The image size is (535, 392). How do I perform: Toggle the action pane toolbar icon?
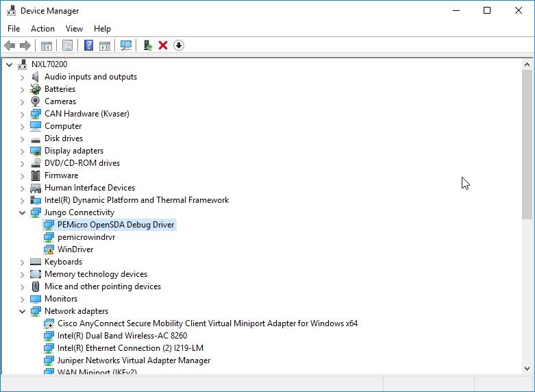point(105,45)
